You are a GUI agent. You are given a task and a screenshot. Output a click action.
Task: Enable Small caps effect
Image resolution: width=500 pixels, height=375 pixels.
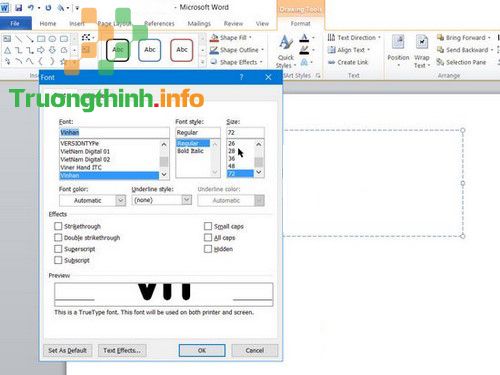click(208, 226)
